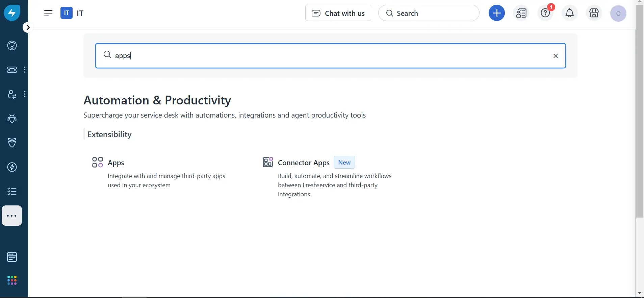This screenshot has height=298, width=644.
Task: Expand the sidebar with the arrow button
Action: [28, 27]
